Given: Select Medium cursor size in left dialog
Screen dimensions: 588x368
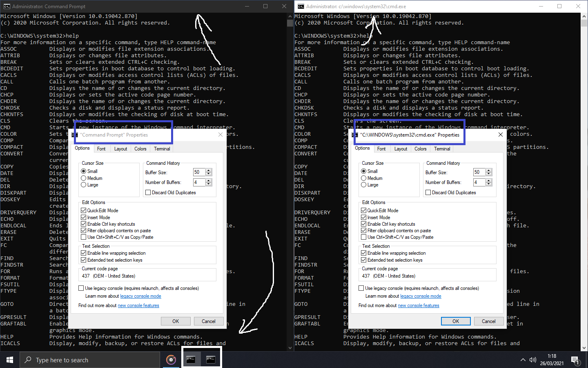Looking at the screenshot, I should click(84, 178).
